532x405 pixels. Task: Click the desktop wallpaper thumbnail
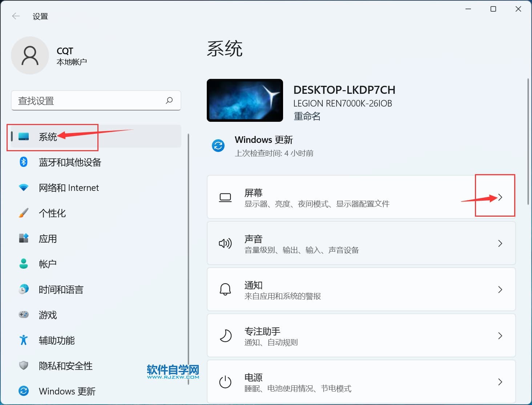[245, 100]
